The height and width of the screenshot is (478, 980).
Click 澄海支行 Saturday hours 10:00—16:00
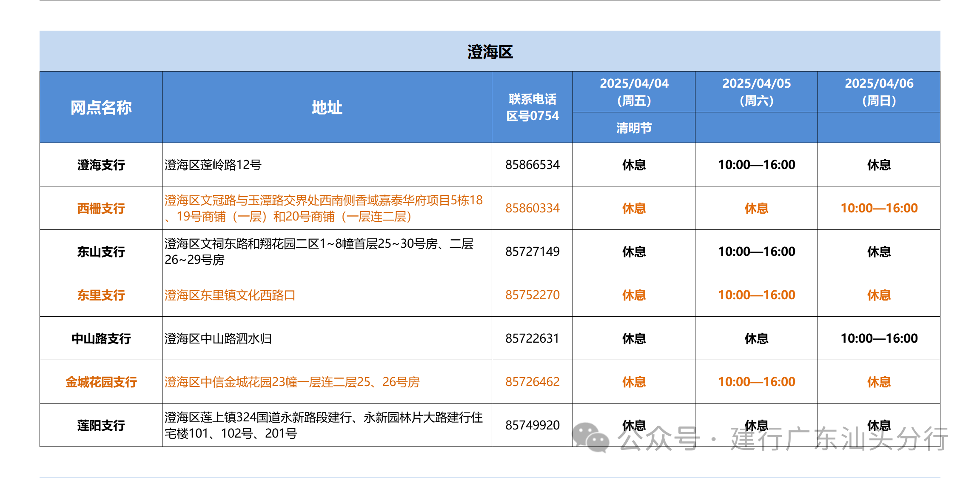pyautogui.click(x=756, y=165)
